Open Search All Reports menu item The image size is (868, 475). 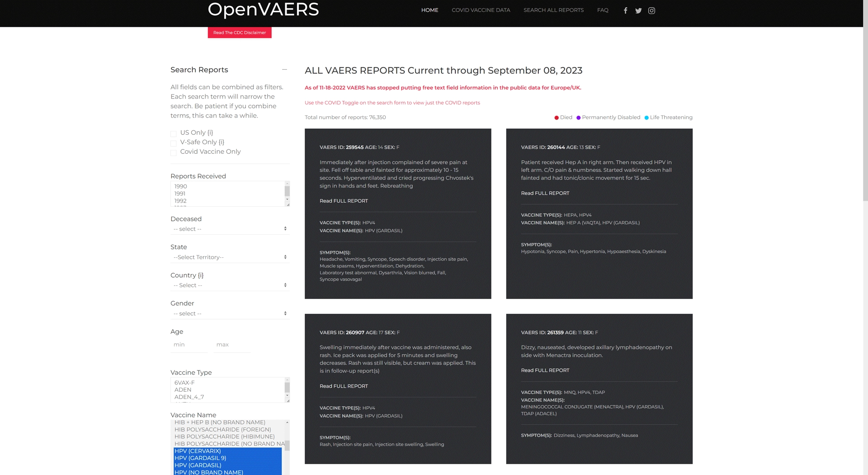coord(553,10)
